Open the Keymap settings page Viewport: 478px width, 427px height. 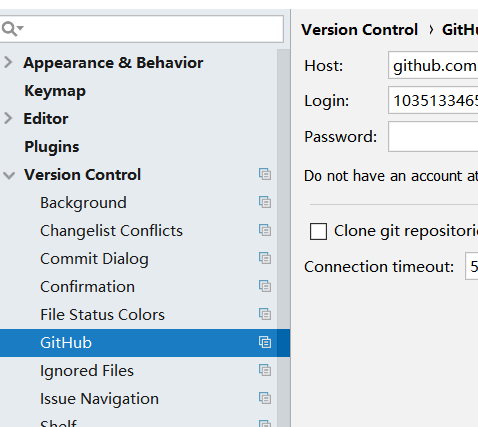tap(55, 91)
